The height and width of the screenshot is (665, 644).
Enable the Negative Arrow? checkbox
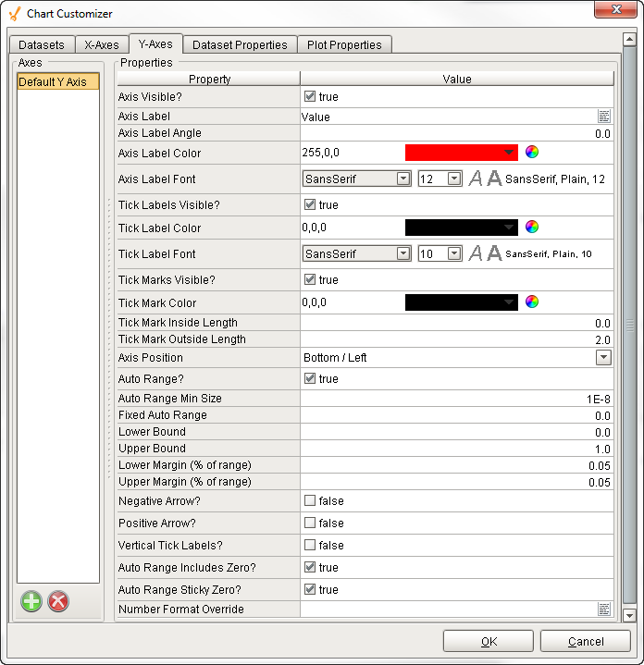click(310, 500)
